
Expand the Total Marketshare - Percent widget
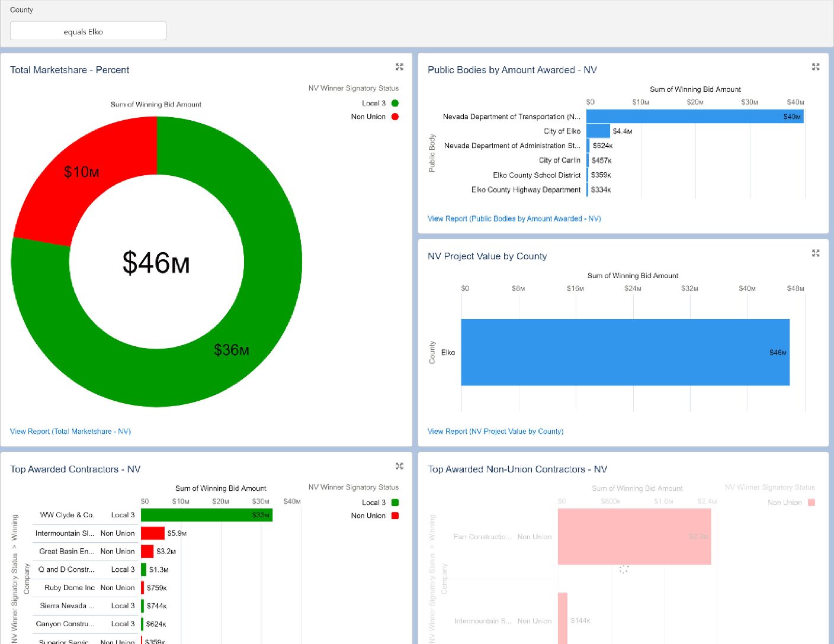pyautogui.click(x=399, y=67)
